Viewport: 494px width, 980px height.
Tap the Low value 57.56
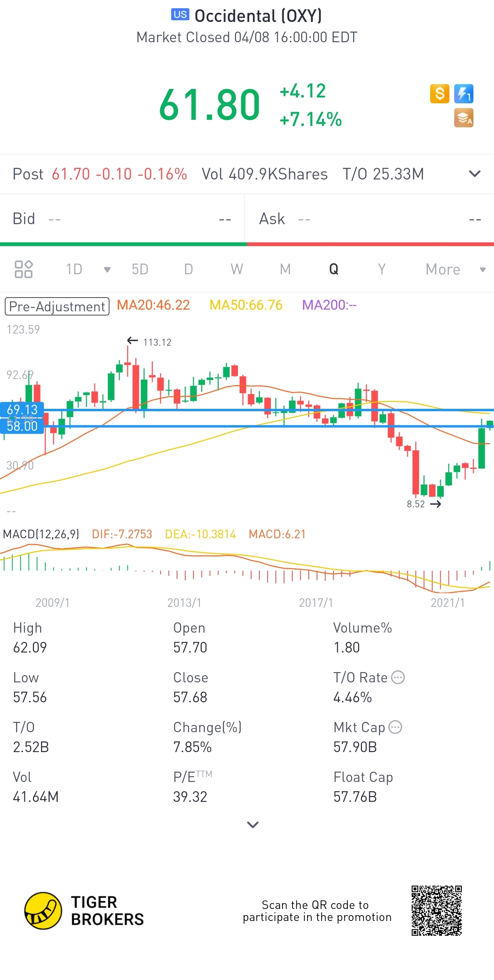(30, 697)
